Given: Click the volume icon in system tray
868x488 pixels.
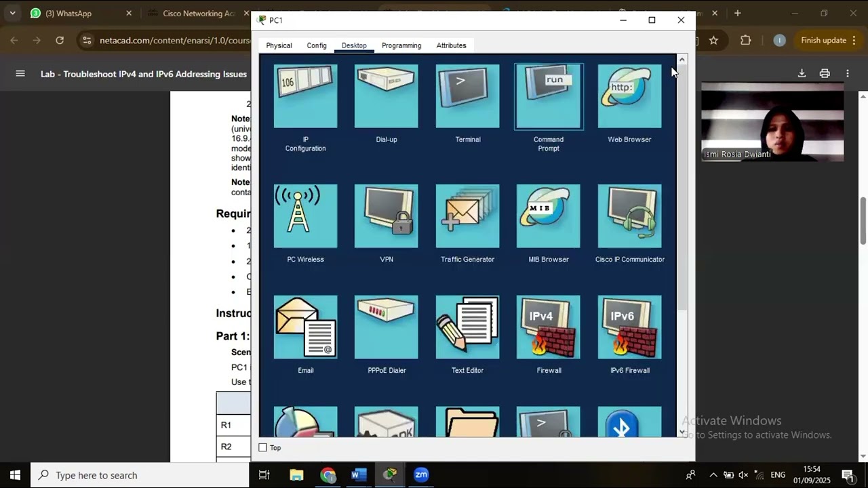Looking at the screenshot, I should click(743, 475).
